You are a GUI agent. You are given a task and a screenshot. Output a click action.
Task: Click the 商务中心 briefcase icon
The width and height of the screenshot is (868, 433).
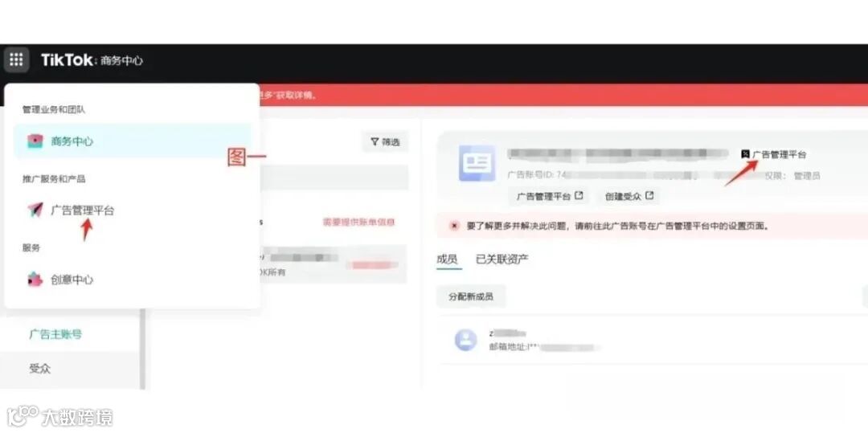[35, 141]
